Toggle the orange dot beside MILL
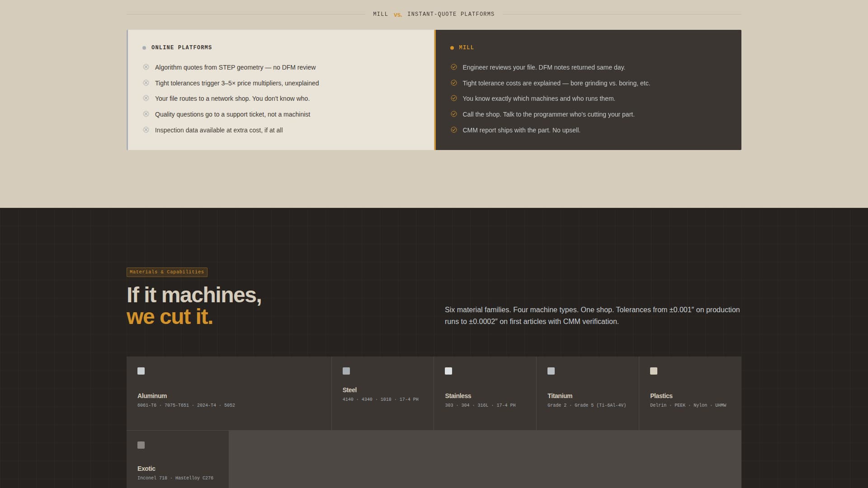The height and width of the screenshot is (488, 868). coord(452,47)
